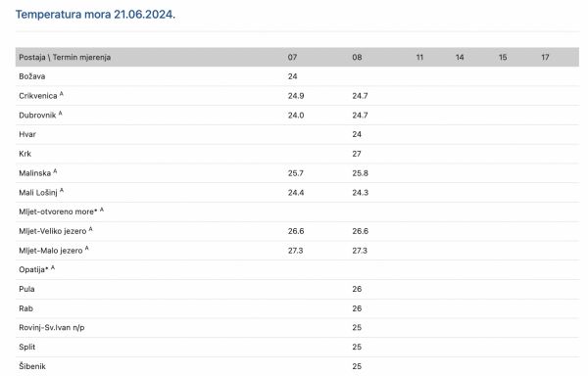The width and height of the screenshot is (588, 376).
Task: Click the 15 column header
Action: click(503, 58)
